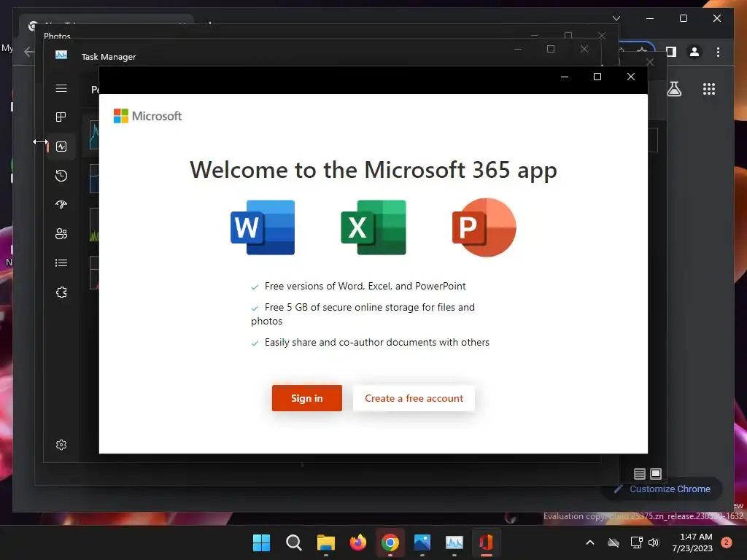Click the Sign in button

coord(307,398)
